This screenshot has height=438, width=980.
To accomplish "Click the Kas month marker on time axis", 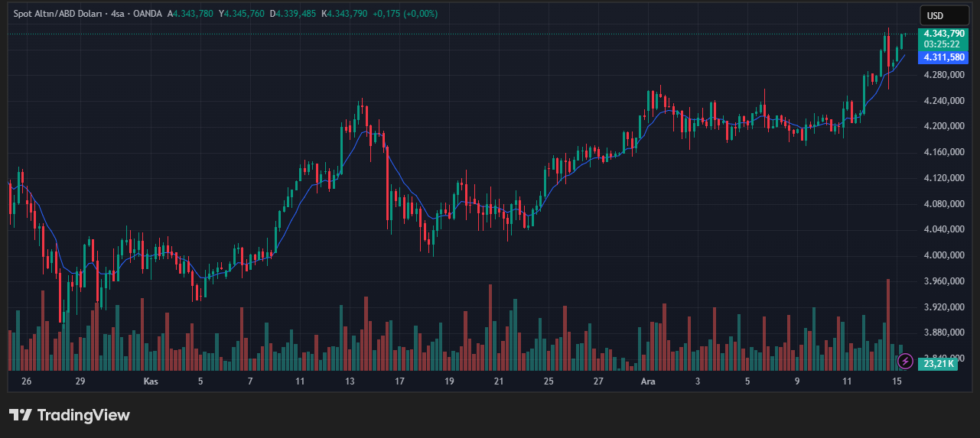I will click(151, 381).
